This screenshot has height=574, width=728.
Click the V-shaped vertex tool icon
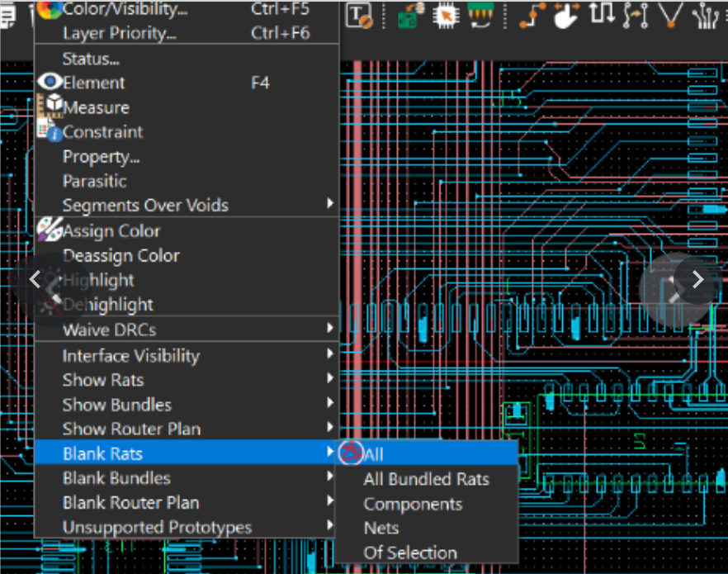(x=672, y=15)
